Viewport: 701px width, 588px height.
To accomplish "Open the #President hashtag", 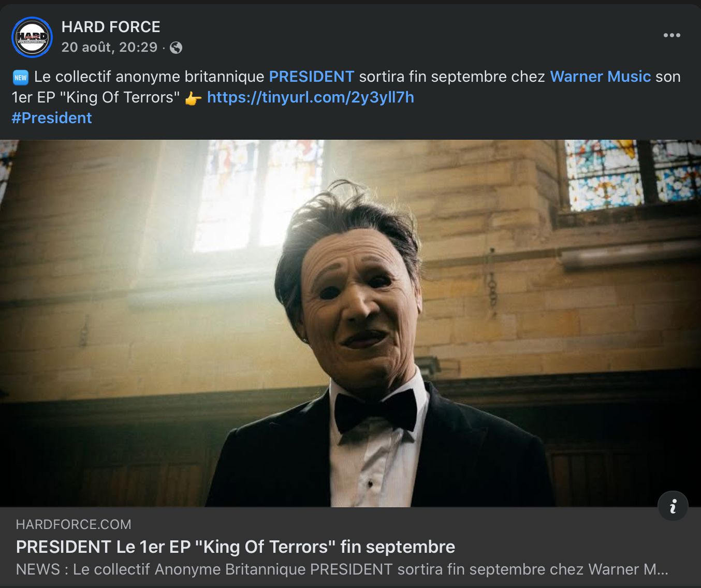I will tap(52, 118).
